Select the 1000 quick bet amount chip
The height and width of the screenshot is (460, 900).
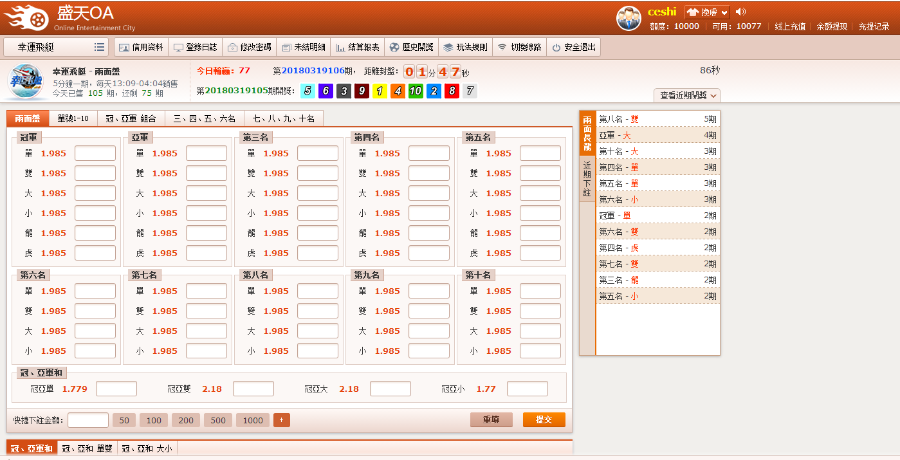253,420
